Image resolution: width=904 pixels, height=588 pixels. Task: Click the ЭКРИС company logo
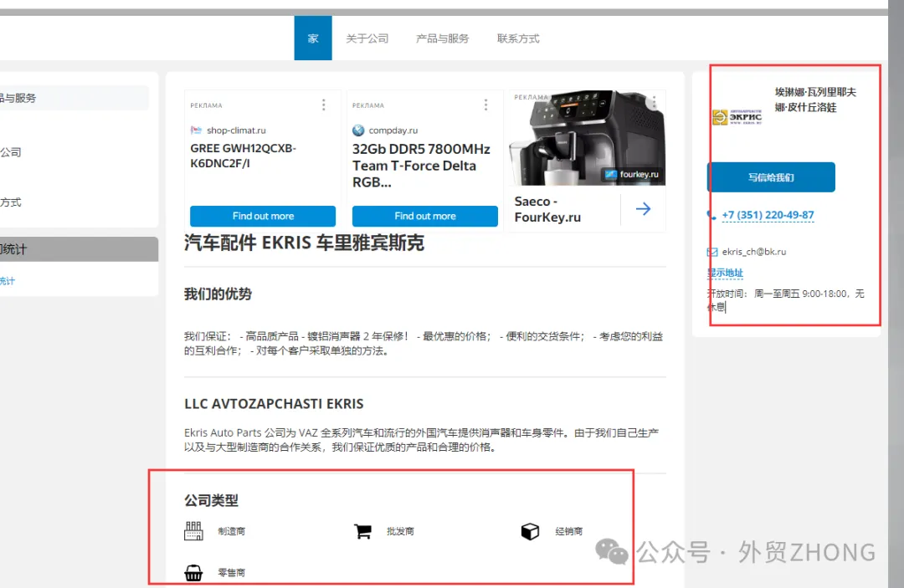[x=737, y=117]
